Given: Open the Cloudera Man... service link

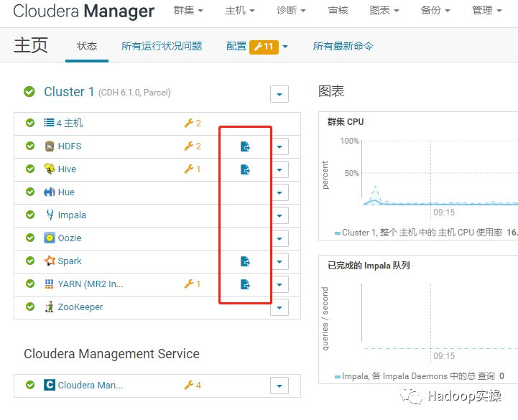Looking at the screenshot, I should pyautogui.click(x=91, y=385).
